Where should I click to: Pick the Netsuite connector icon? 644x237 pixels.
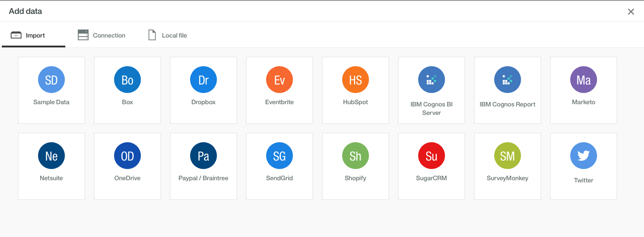tap(51, 156)
